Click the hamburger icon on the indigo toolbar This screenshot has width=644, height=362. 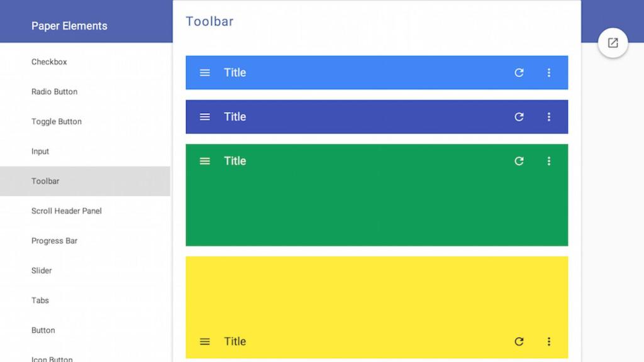pos(204,116)
